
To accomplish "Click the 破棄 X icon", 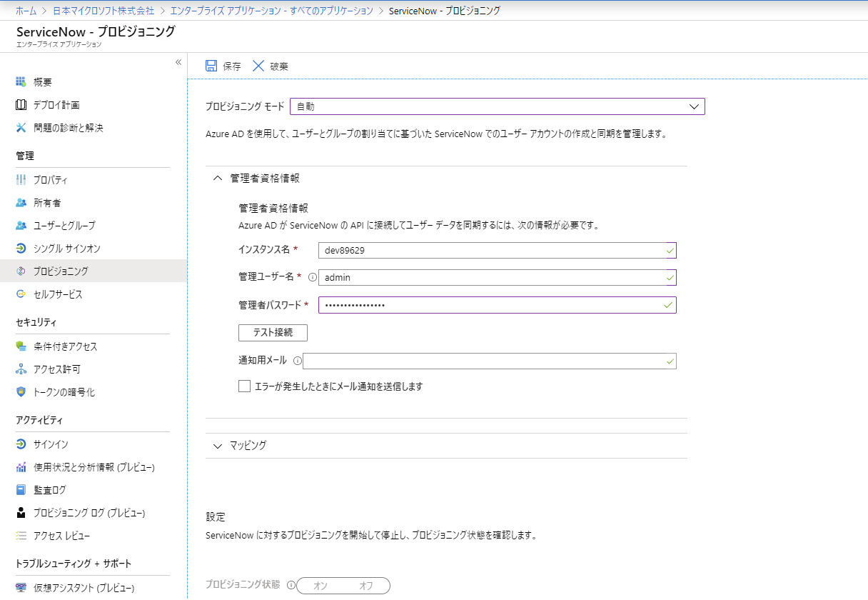I will pos(258,66).
